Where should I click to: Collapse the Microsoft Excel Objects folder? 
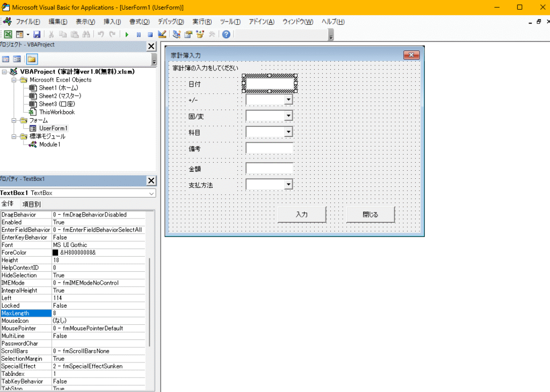[x=14, y=80]
